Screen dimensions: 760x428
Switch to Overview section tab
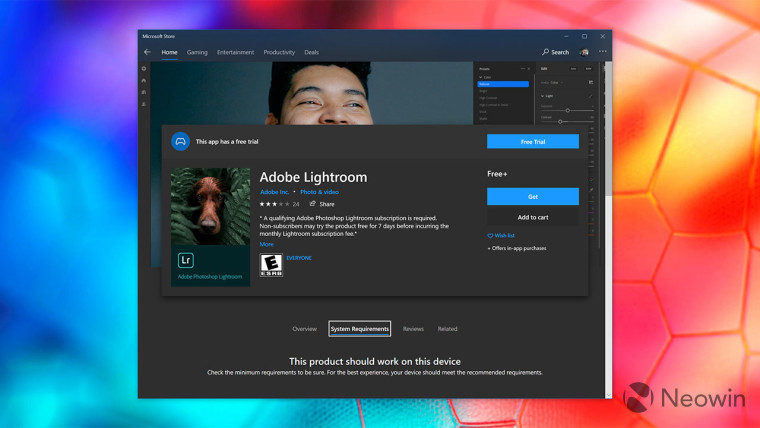coord(304,329)
